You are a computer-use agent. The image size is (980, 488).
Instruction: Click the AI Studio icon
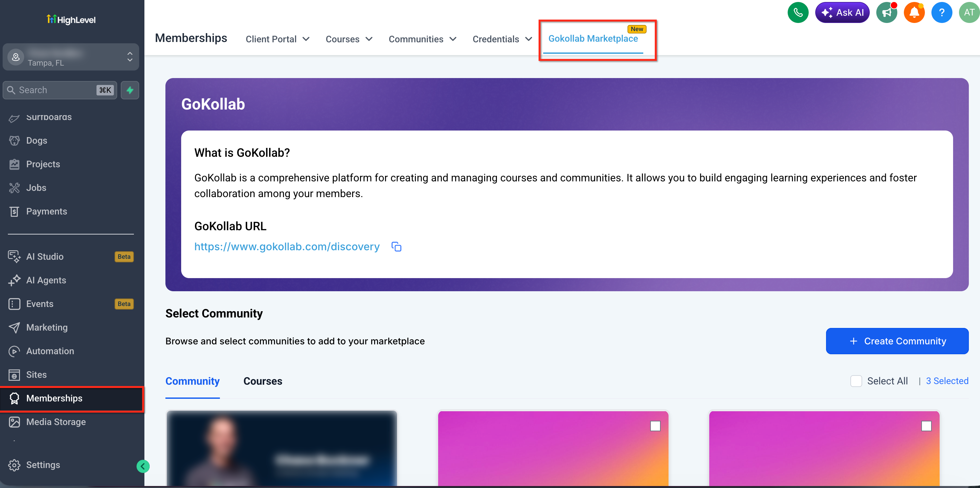coord(14,256)
